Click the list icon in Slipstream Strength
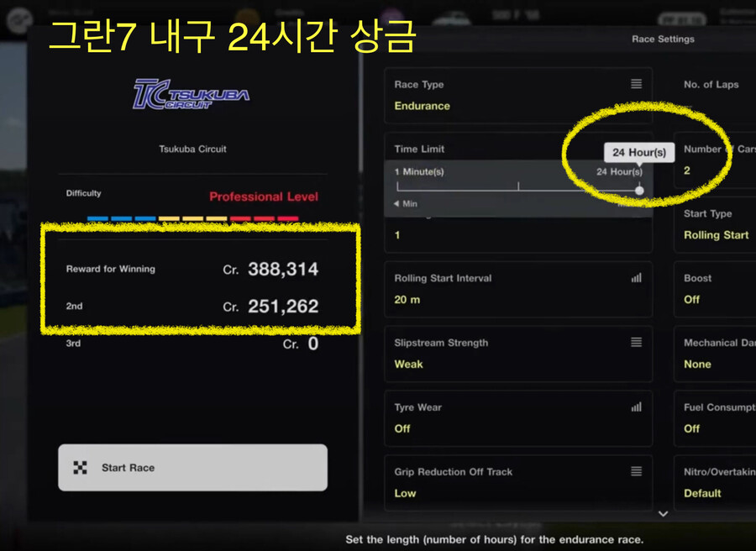Screen dimensions: 756x551 tap(636, 343)
